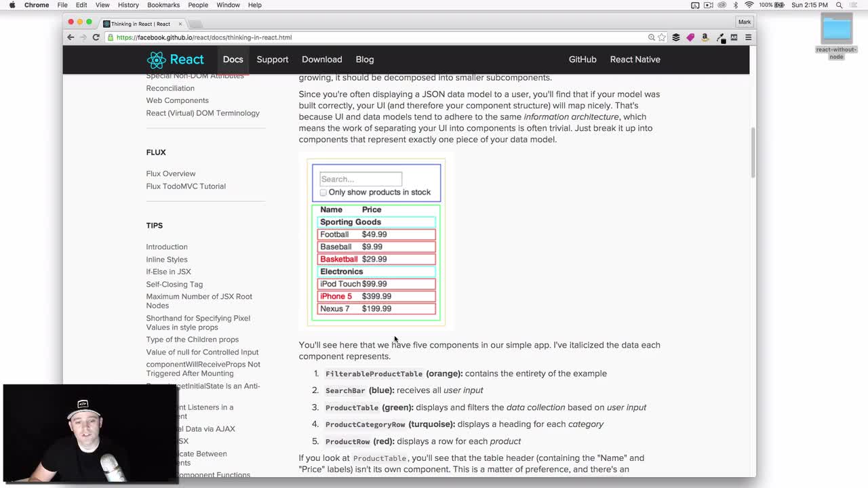This screenshot has width=868, height=488.
Task: Open Maximum Number of JSX Root Nodes link
Action: 199,301
